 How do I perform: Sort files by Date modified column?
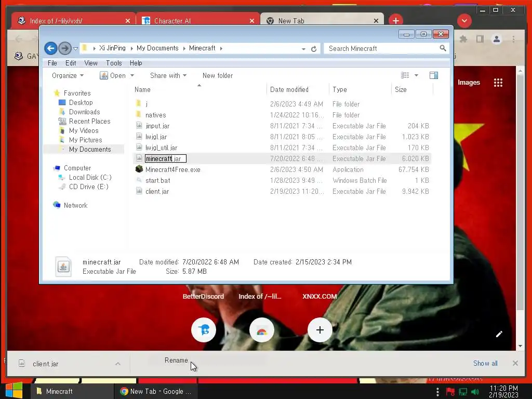[x=289, y=89]
